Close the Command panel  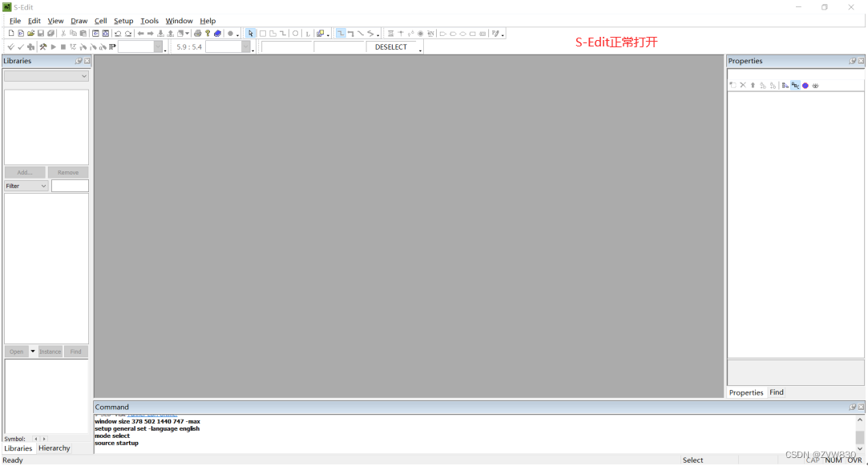pos(861,407)
